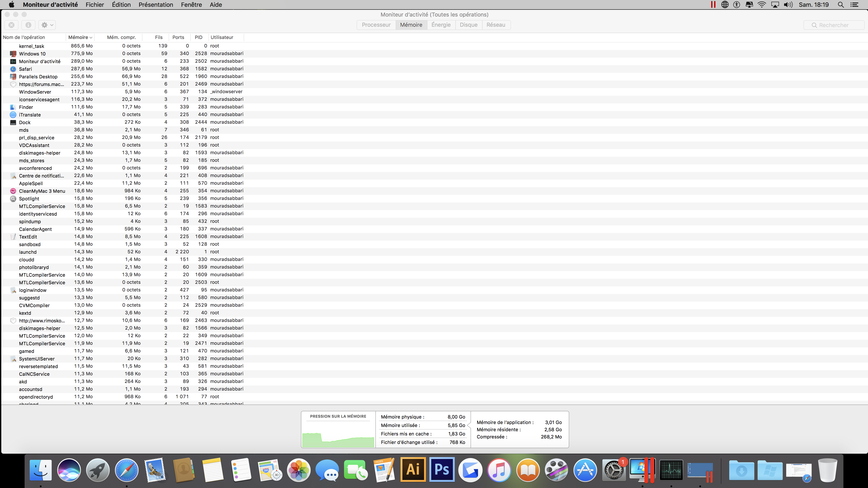The image size is (868, 488).
Task: Select the Windows 10 process icon
Action: 13,54
